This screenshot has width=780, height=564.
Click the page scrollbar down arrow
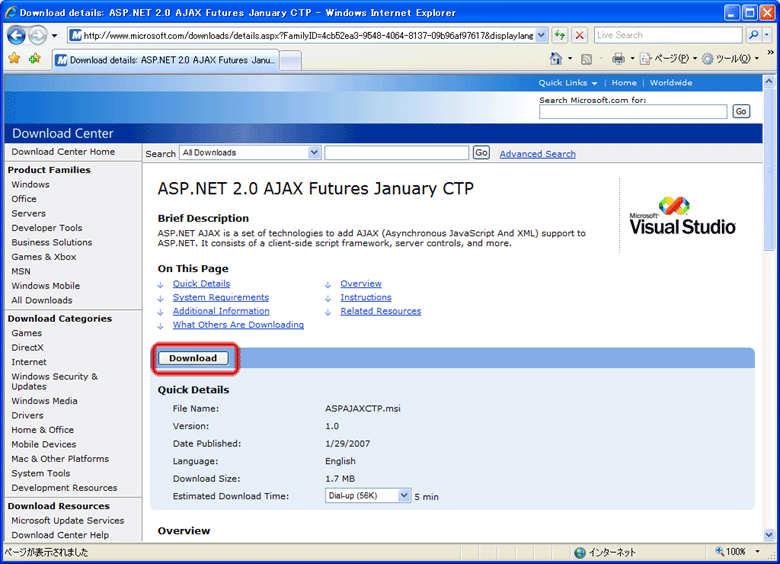click(769, 535)
